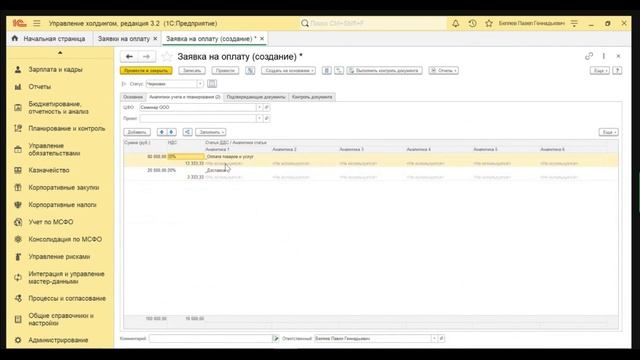The image size is (640, 360).
Task: Open the Статус dropdown arrow
Action: (x=200, y=84)
